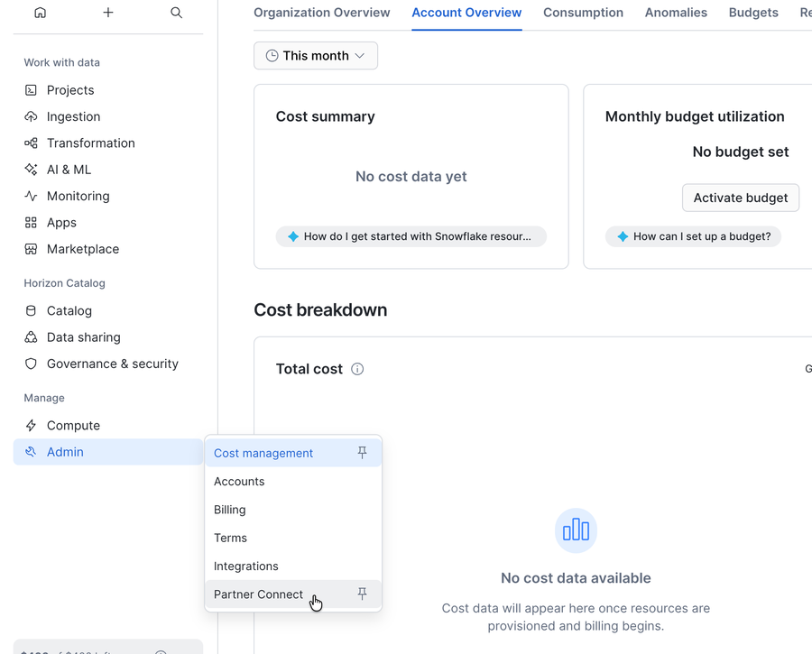Open Data sharing in the sidebar
812x654 pixels.
(107, 337)
